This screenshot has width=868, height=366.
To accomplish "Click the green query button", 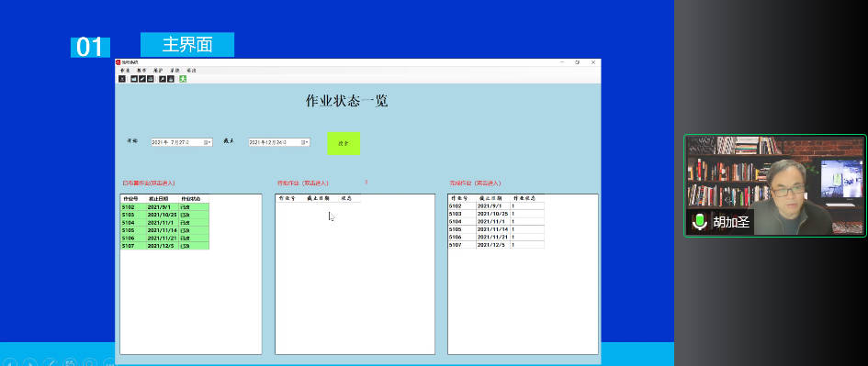I will [344, 143].
